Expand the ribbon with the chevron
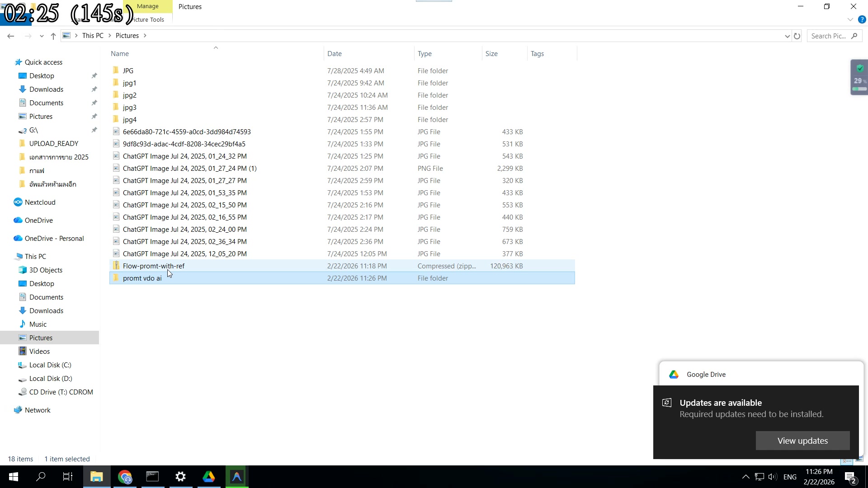 [850, 20]
